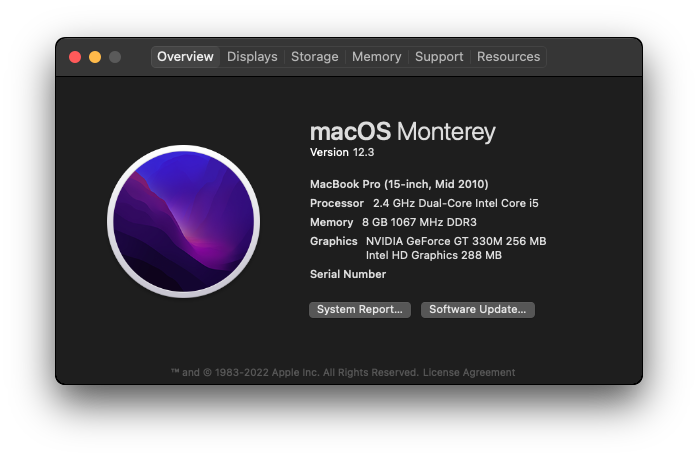The width and height of the screenshot is (698, 458).
Task: Select the Memory tab
Action: click(x=377, y=57)
